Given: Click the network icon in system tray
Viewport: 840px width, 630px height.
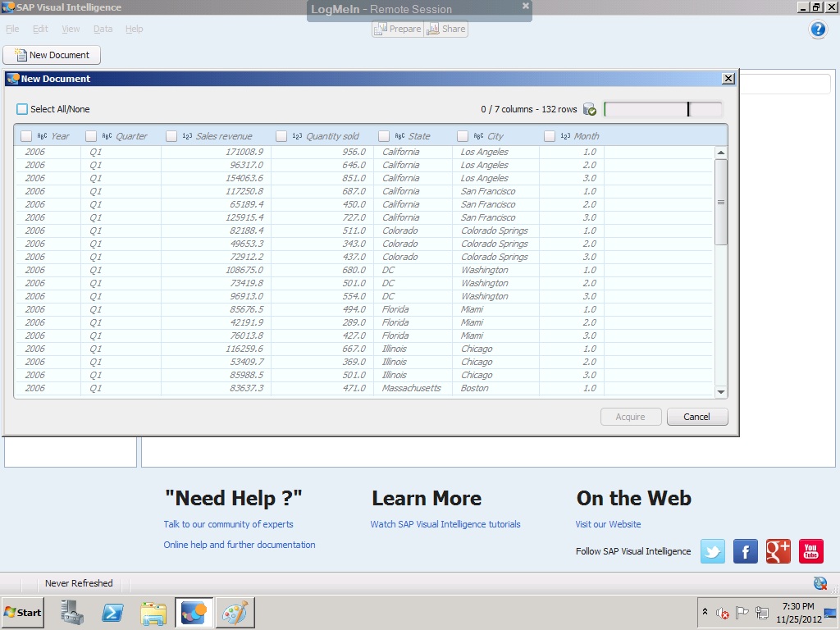Looking at the screenshot, I should [x=761, y=612].
